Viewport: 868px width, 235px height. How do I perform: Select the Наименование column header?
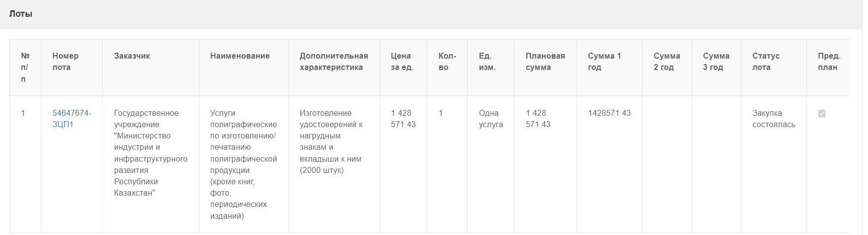pyautogui.click(x=240, y=56)
